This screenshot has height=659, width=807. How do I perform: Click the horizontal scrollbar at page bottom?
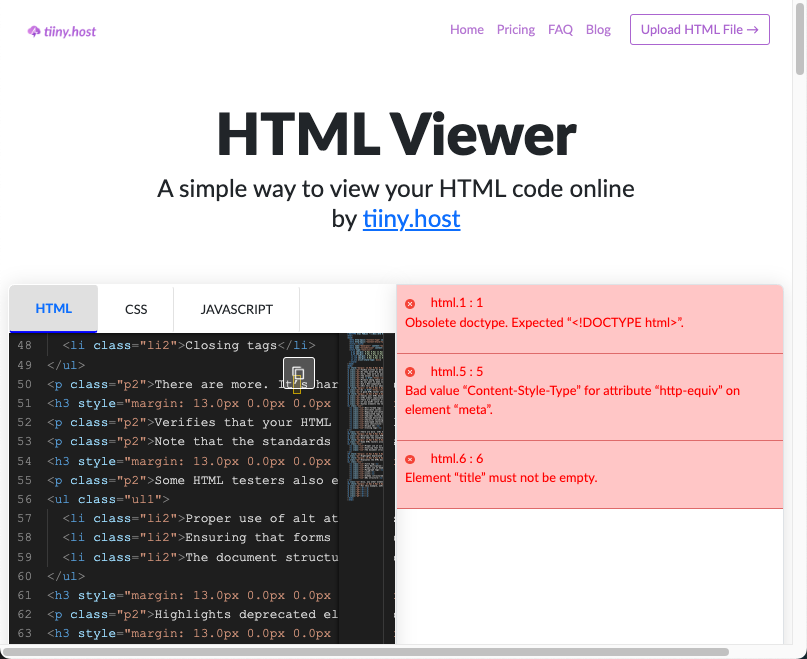(365, 652)
